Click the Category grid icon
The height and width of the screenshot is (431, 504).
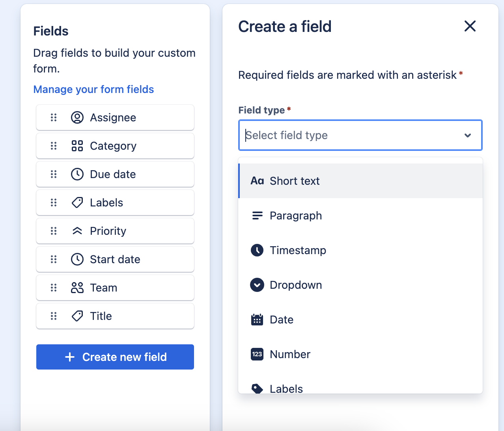[77, 146]
